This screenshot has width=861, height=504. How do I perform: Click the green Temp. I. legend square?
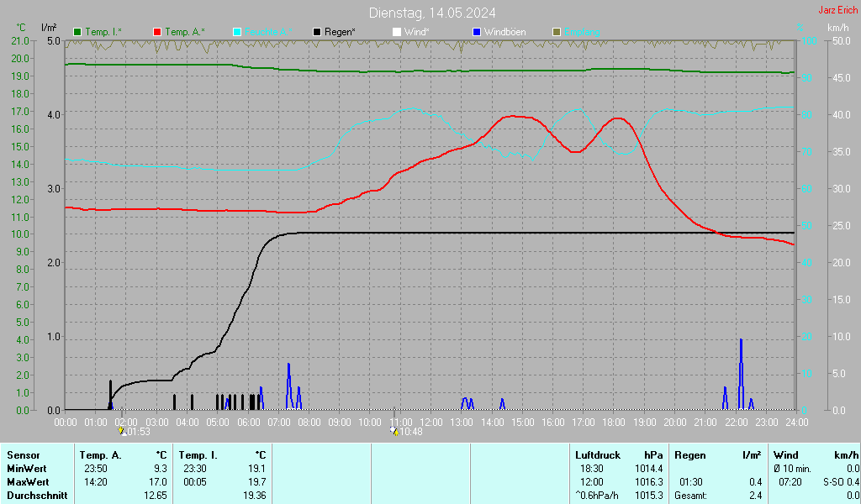click(x=78, y=32)
